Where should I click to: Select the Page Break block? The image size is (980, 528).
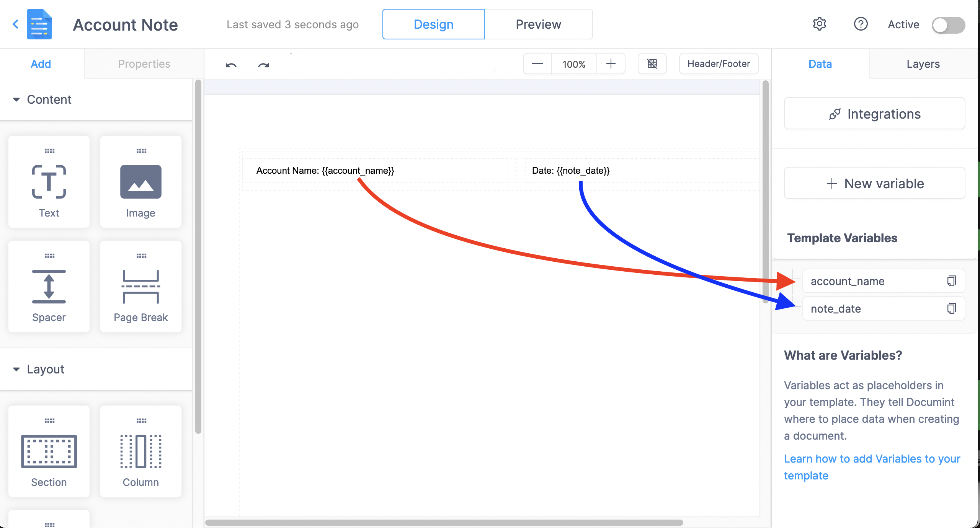click(140, 286)
